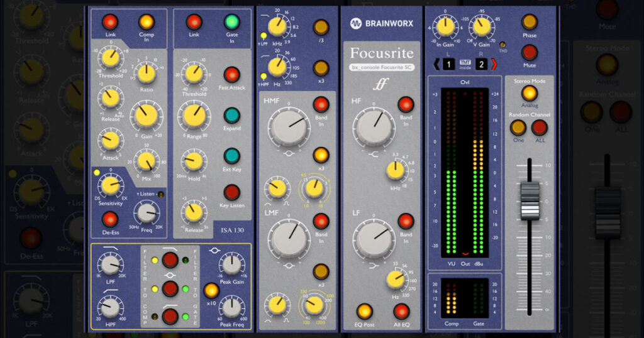Switch on the Gate In button

pyautogui.click(x=231, y=22)
